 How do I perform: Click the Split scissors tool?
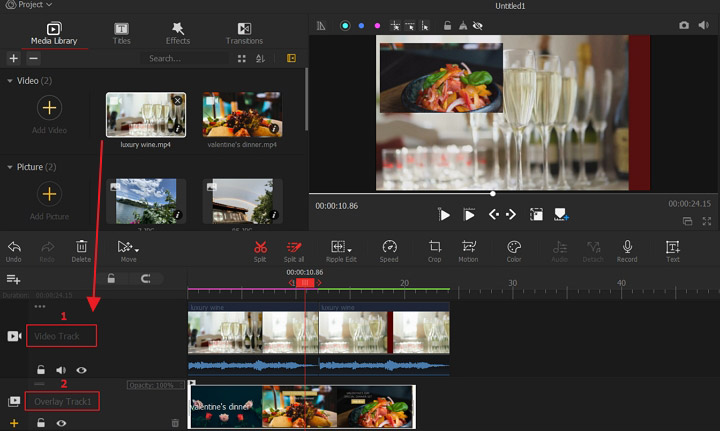[260, 247]
